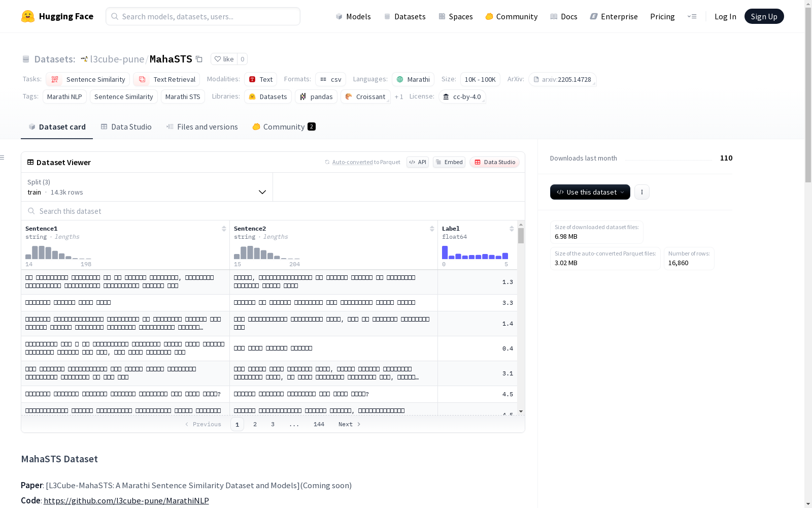Click the number of rows value 16,860
This screenshot has height=508, width=812.
tap(679, 263)
